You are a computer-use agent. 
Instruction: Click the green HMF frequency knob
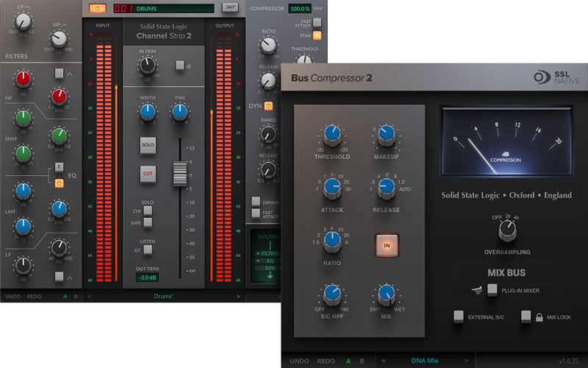tap(59, 136)
